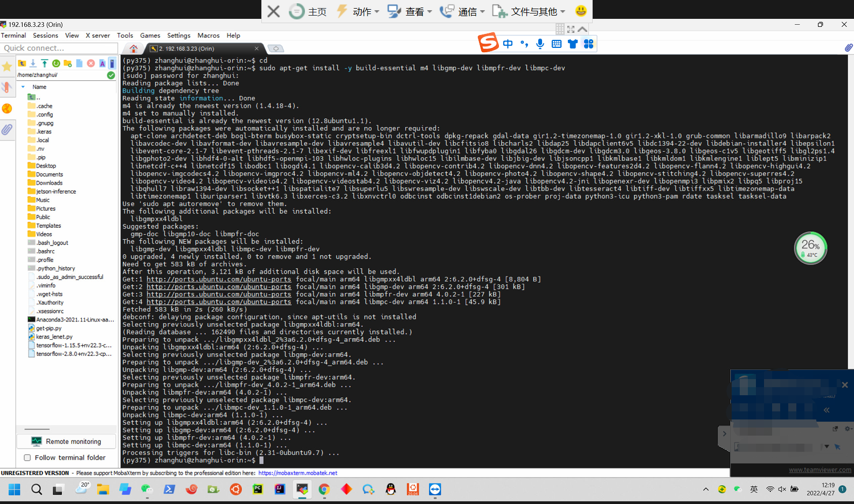Create a new file in SFTP browser
854x504 pixels.
tap(79, 64)
